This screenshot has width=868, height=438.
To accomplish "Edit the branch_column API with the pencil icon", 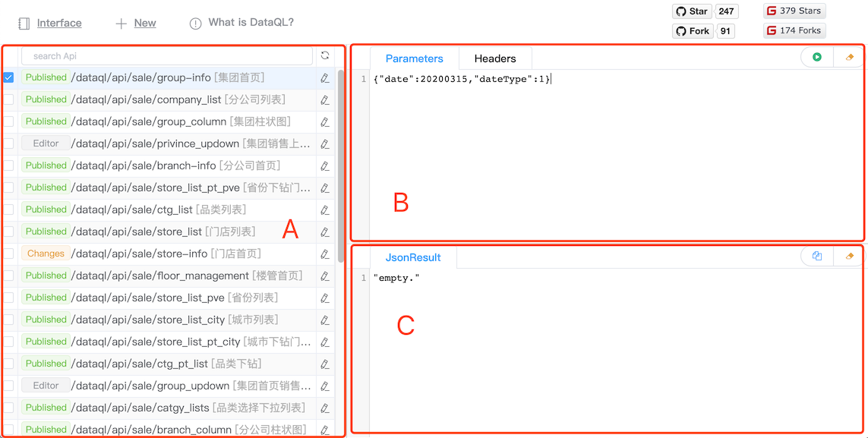I will [x=325, y=429].
